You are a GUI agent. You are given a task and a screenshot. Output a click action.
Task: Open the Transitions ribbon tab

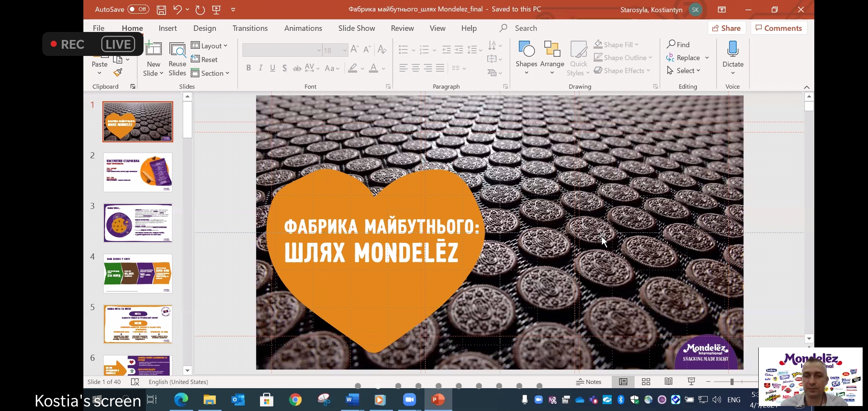pyautogui.click(x=250, y=28)
